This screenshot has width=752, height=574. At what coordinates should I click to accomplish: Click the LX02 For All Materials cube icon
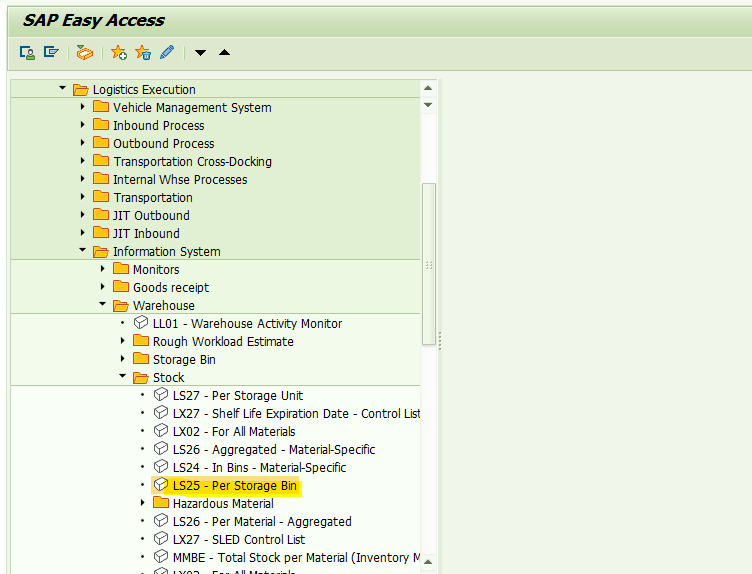pos(161,431)
